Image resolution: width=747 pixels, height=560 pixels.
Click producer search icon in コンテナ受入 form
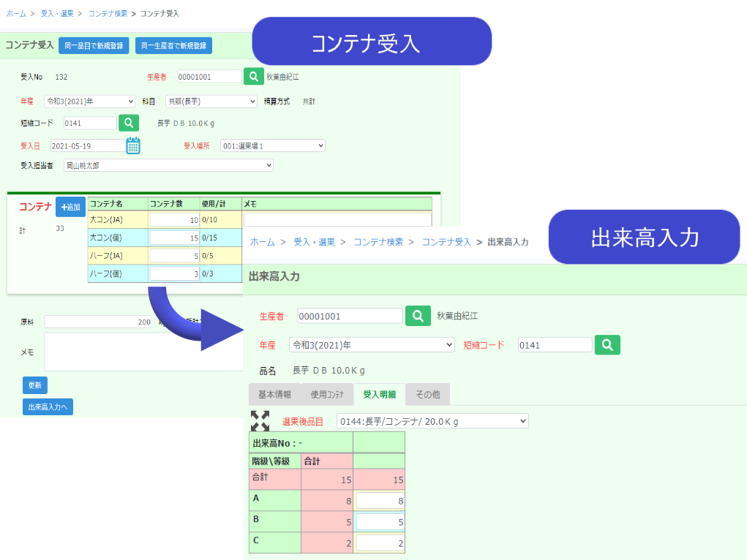click(253, 77)
